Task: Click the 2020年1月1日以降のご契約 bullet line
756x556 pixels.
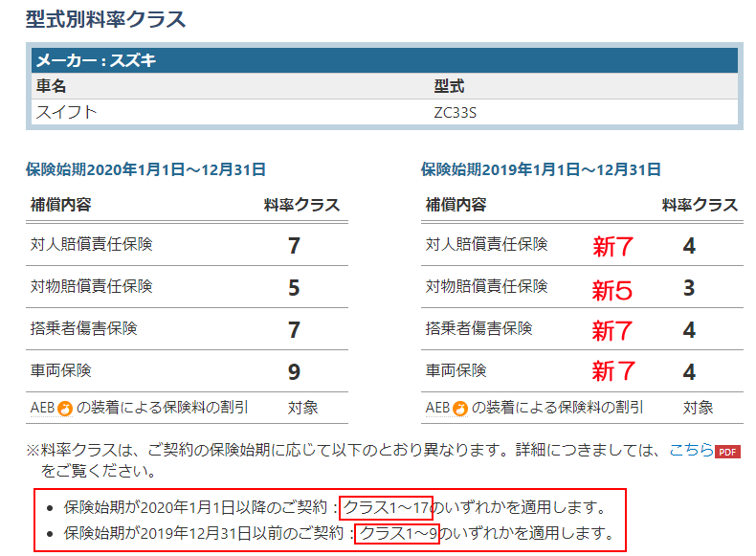Action: (x=335, y=507)
